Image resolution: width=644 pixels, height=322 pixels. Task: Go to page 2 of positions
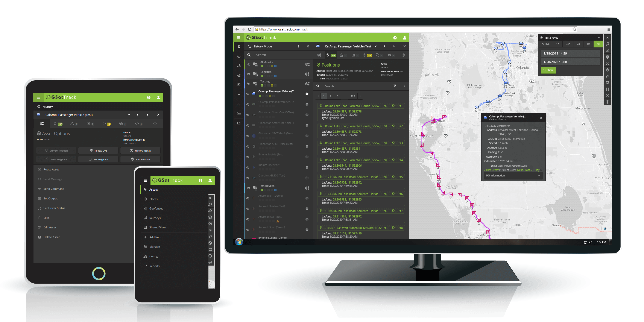click(x=331, y=96)
